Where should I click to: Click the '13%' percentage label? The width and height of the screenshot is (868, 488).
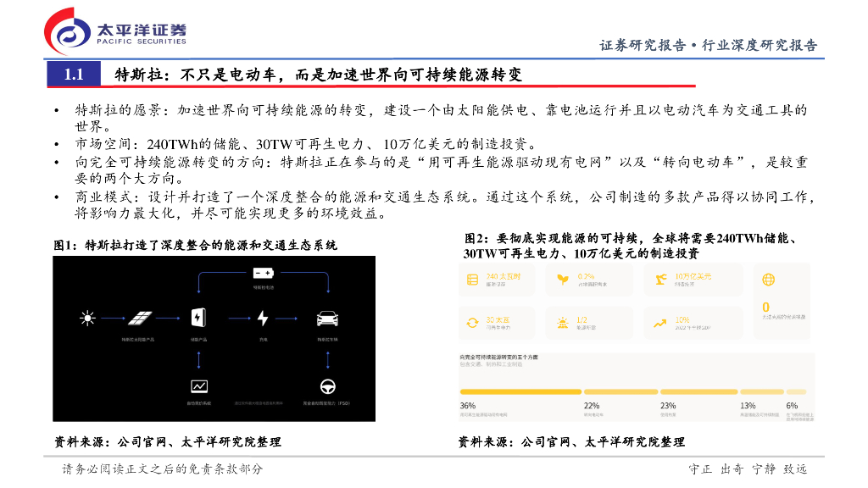[x=748, y=406]
